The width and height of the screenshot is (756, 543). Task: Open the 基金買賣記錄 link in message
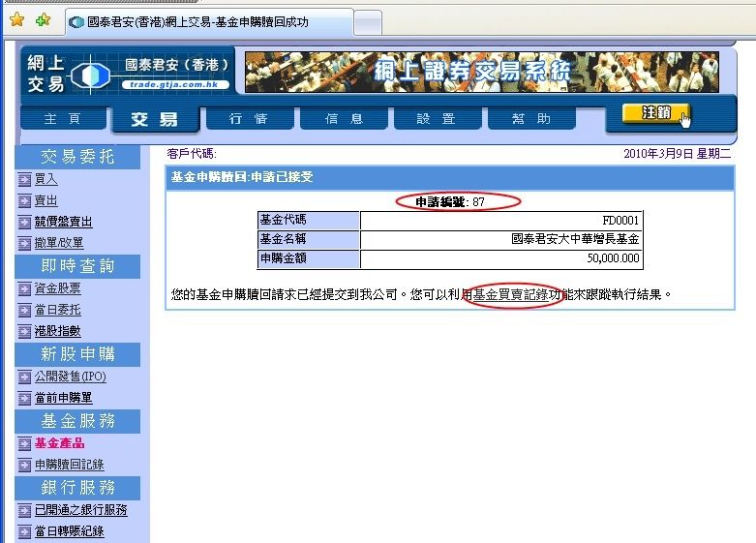click(510, 294)
